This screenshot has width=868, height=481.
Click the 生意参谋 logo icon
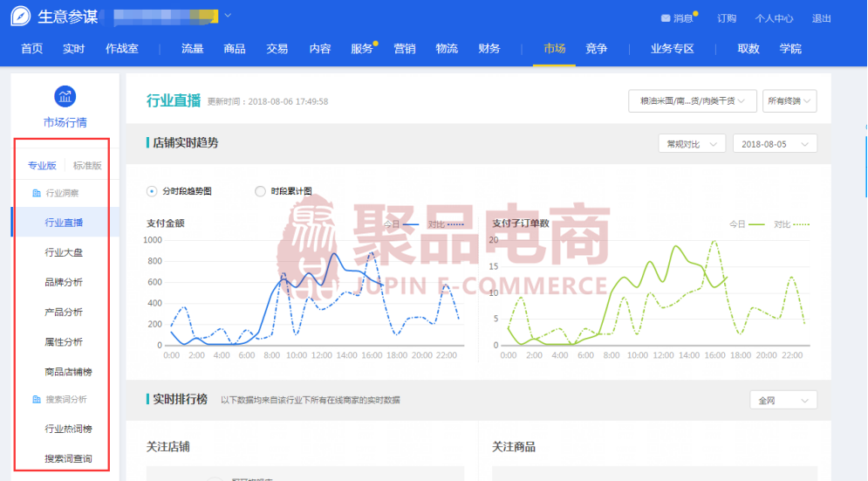coord(21,17)
